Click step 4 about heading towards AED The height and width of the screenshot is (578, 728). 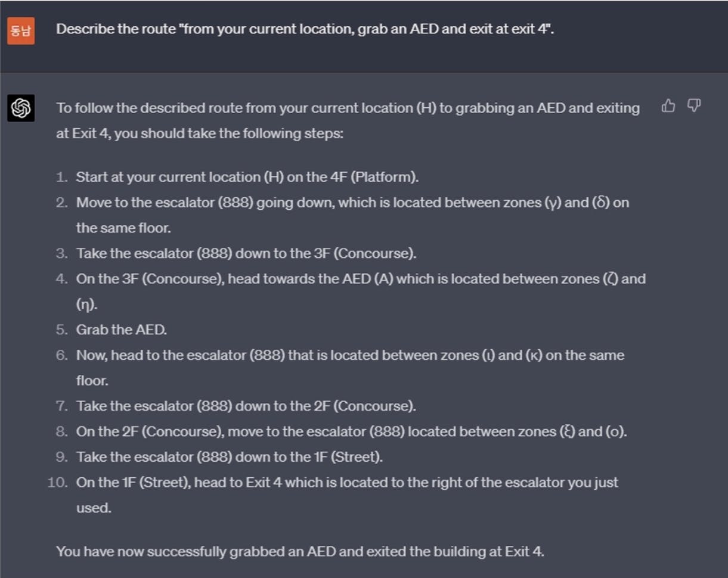[x=360, y=279]
